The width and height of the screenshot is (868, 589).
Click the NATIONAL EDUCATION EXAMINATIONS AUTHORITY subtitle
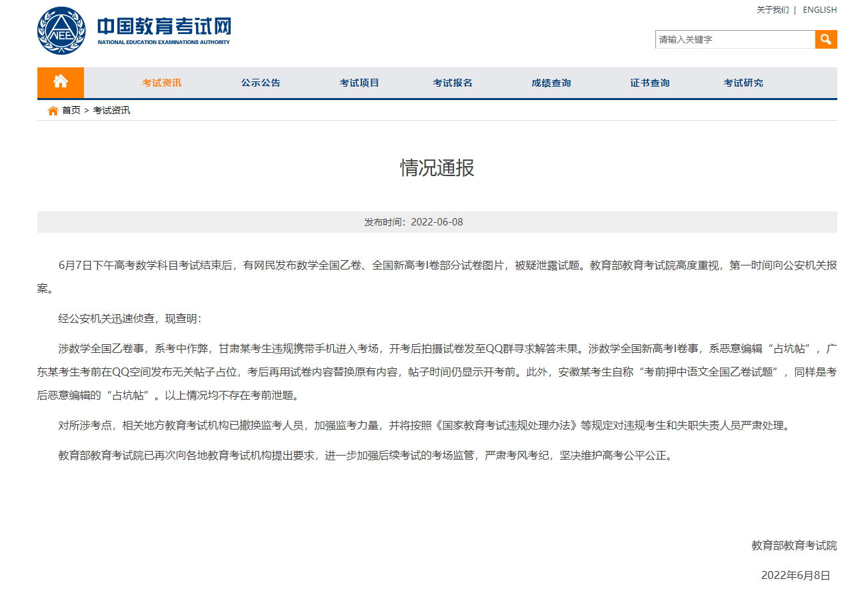click(164, 43)
